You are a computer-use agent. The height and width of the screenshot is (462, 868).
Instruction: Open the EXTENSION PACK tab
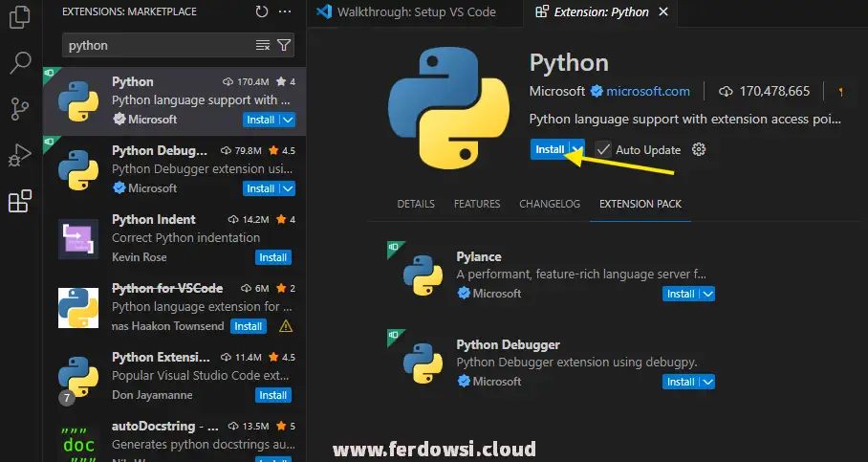640,204
